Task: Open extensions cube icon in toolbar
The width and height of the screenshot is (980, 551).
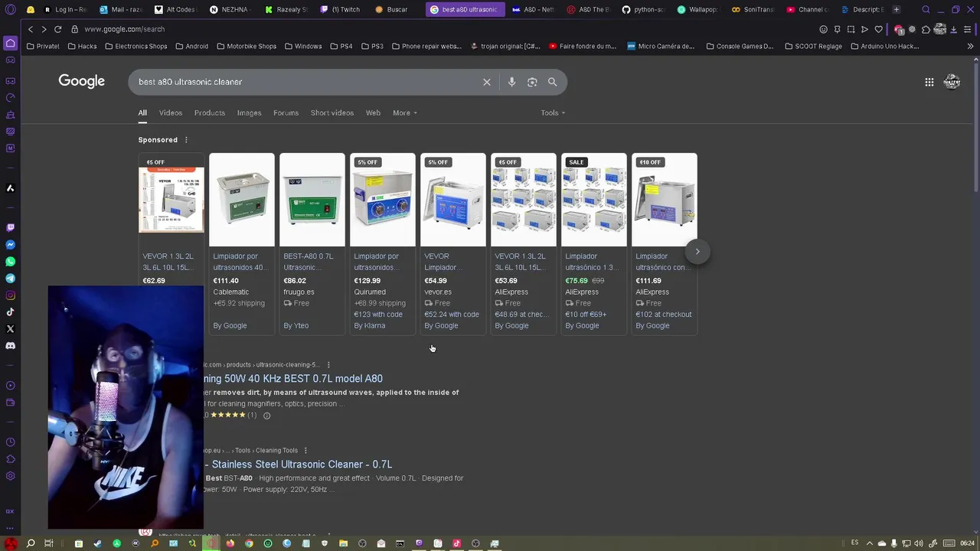Action: (926, 29)
